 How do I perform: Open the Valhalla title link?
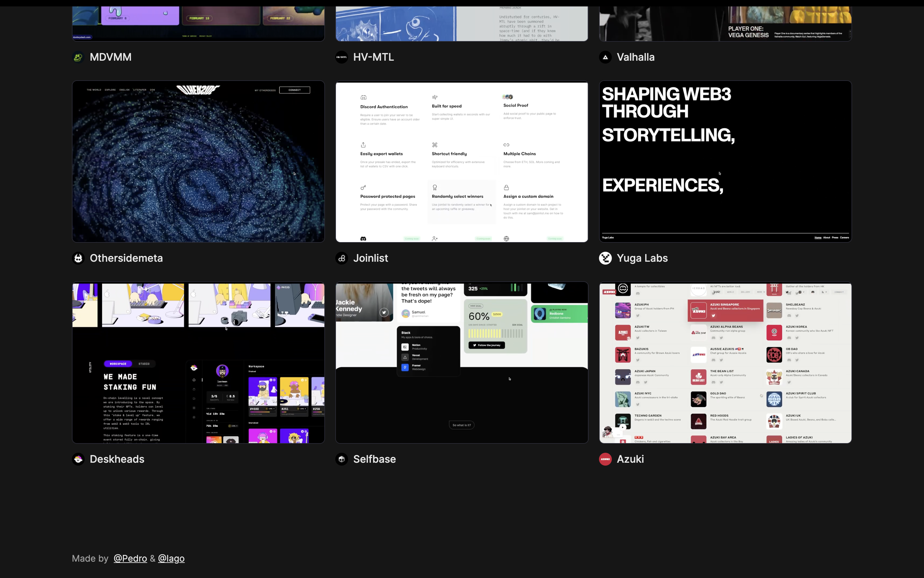pos(635,57)
